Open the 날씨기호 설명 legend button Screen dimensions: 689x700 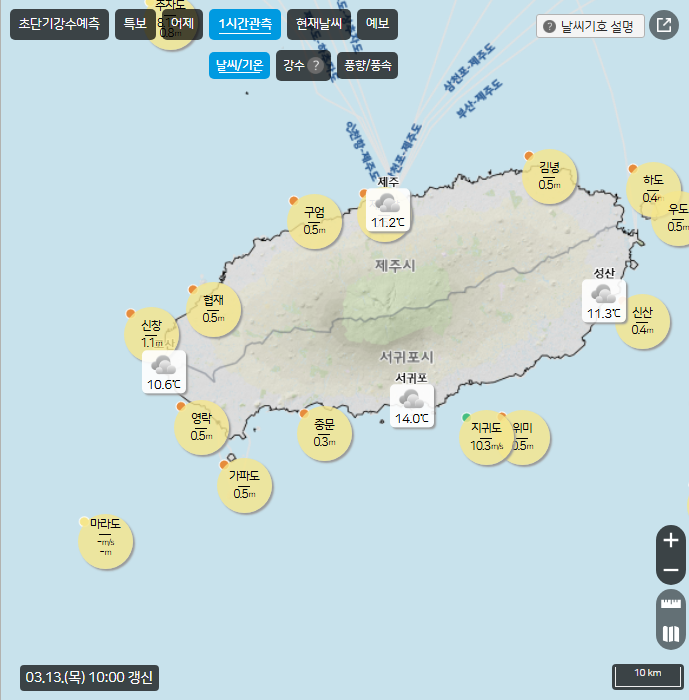pyautogui.click(x=590, y=26)
